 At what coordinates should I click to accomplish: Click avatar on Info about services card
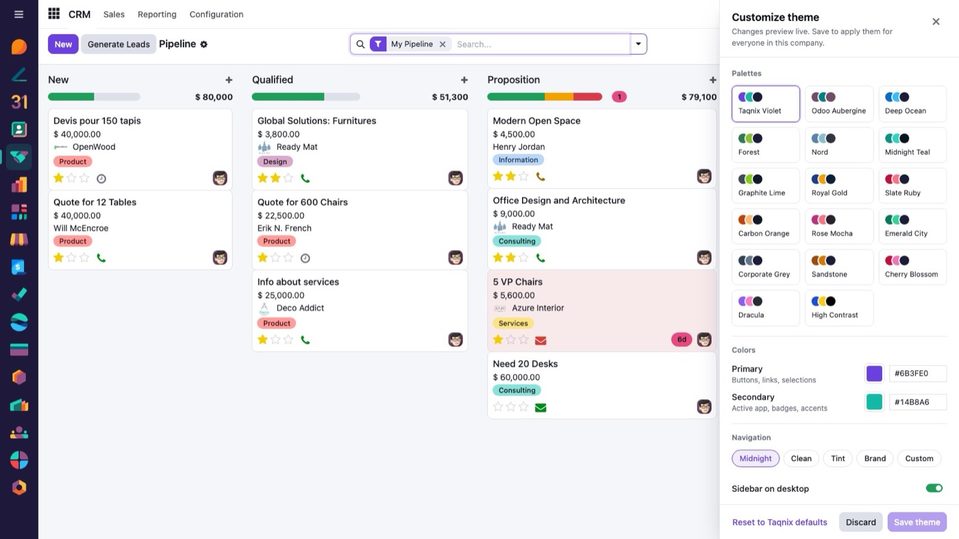(456, 340)
